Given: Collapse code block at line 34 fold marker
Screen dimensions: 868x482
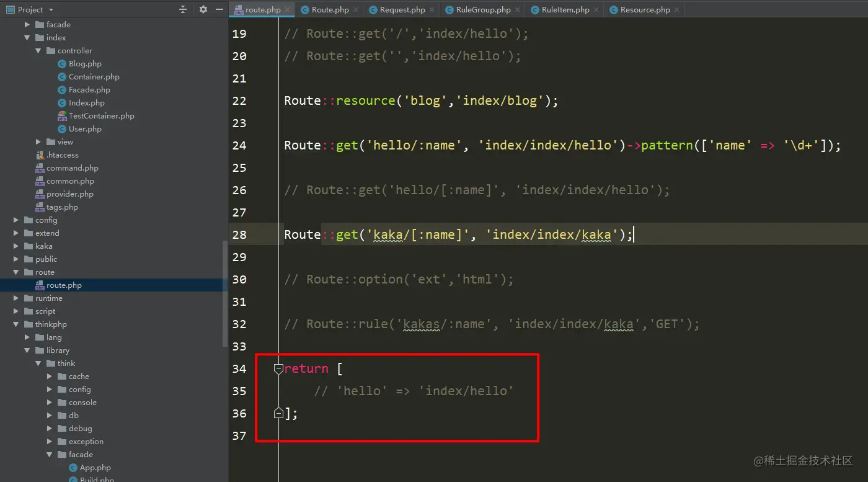Looking at the screenshot, I should [278, 369].
